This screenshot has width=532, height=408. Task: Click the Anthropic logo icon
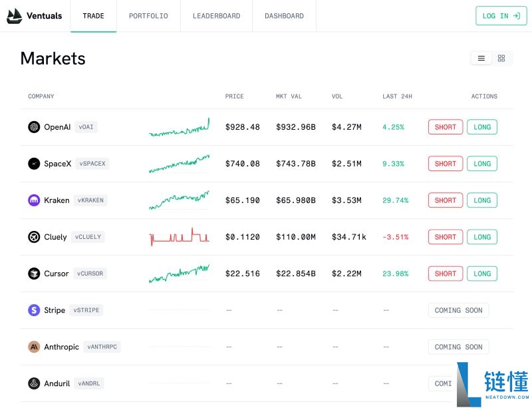[34, 347]
